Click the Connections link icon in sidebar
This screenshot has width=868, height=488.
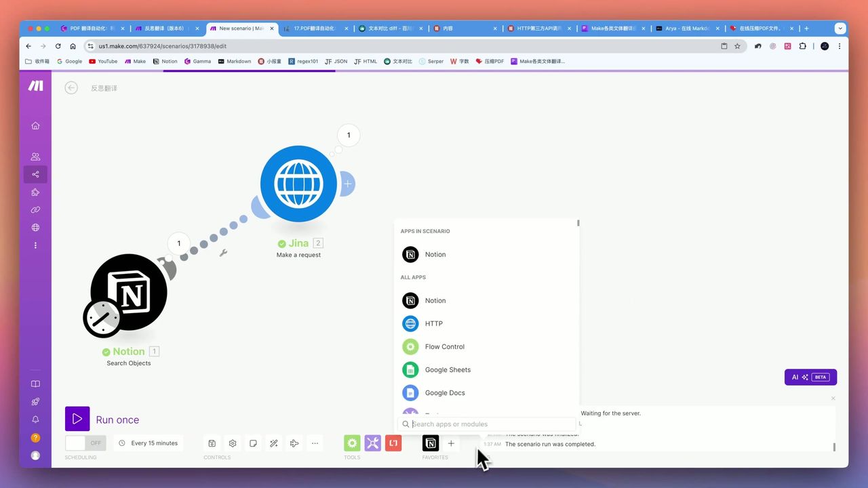click(35, 210)
